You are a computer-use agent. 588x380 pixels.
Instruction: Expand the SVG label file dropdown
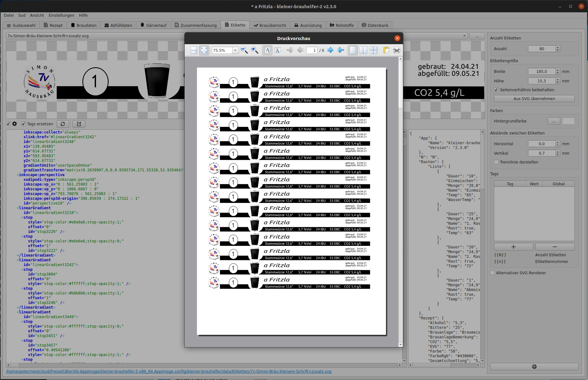tap(464, 36)
